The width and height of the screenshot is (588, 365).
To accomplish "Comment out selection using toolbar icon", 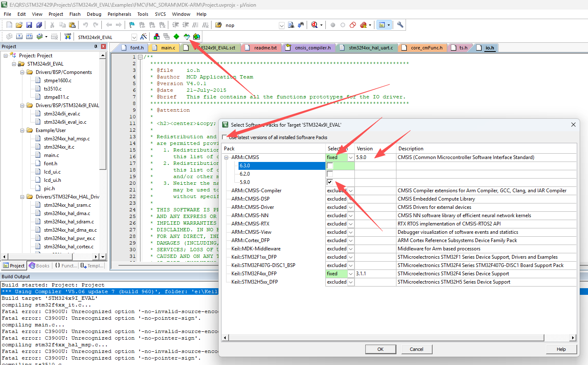I will coord(196,25).
